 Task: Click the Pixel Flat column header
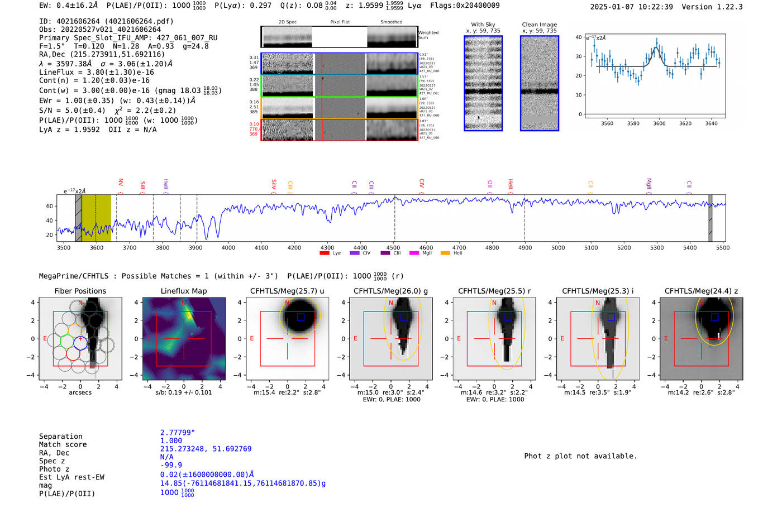point(340,22)
